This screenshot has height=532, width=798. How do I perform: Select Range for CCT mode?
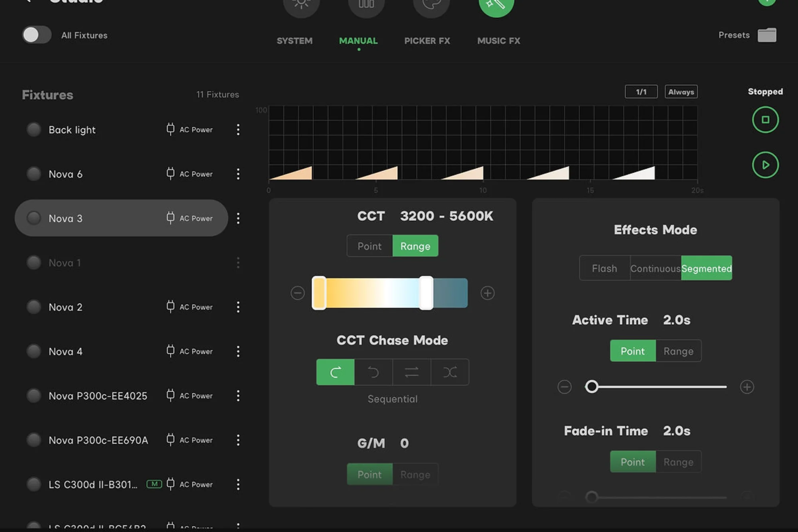pyautogui.click(x=415, y=246)
